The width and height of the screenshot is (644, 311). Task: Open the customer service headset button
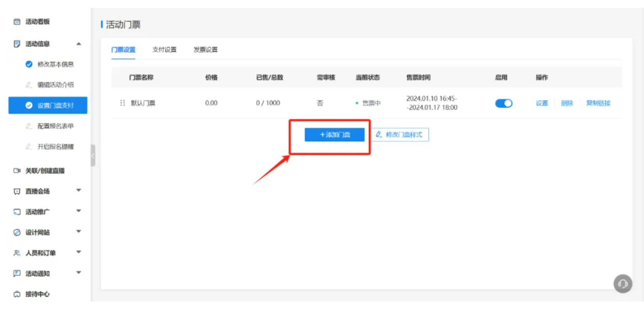click(623, 284)
